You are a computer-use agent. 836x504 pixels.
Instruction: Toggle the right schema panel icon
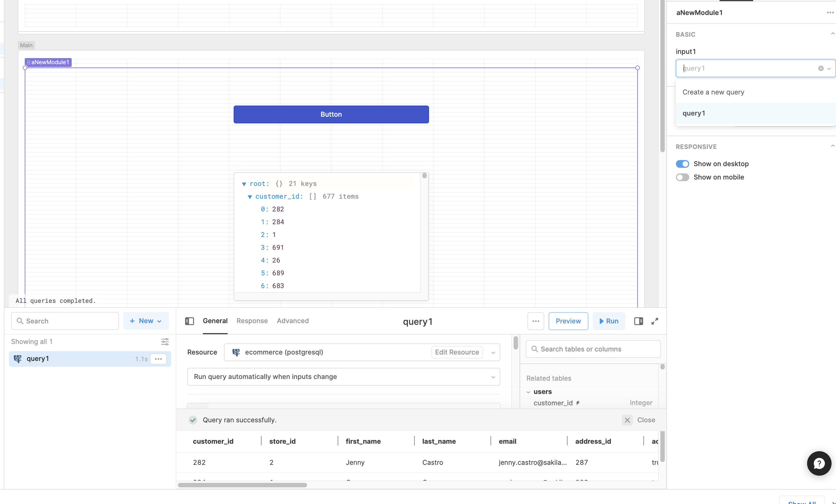pyautogui.click(x=639, y=321)
